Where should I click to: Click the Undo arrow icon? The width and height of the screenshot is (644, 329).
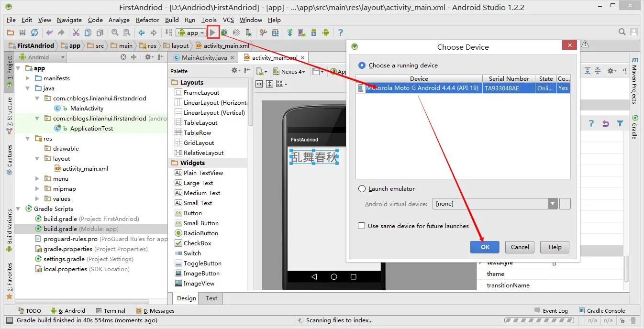49,33
